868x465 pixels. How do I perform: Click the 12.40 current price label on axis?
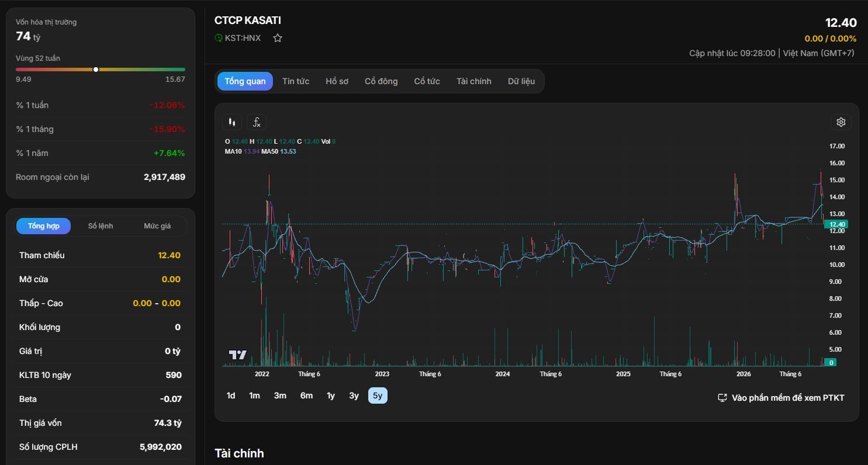pyautogui.click(x=838, y=224)
